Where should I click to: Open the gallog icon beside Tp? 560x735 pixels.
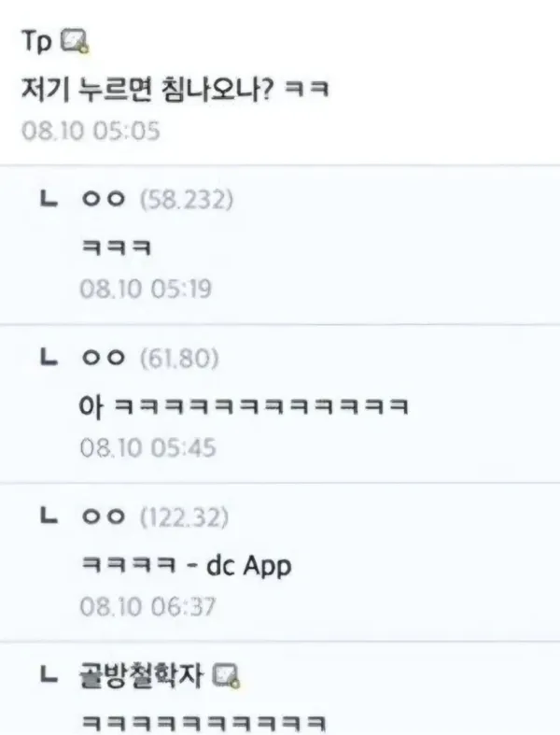(x=76, y=42)
